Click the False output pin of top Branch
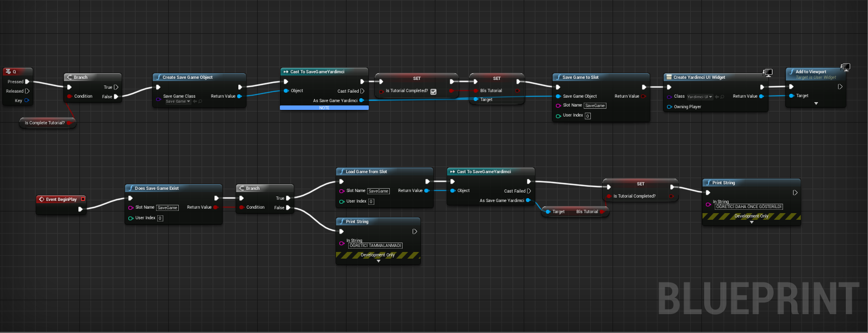The height and width of the screenshot is (333, 868). tap(116, 97)
